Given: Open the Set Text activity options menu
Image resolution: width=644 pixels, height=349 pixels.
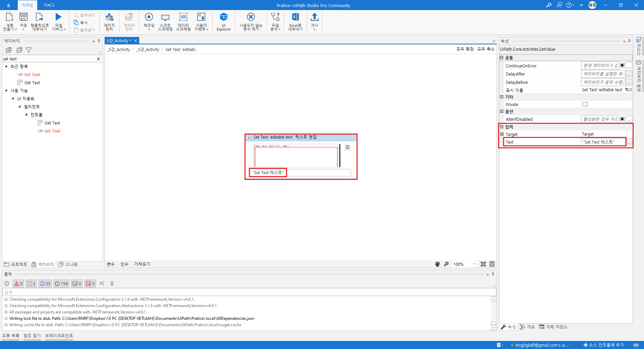Looking at the screenshot, I should [x=347, y=147].
